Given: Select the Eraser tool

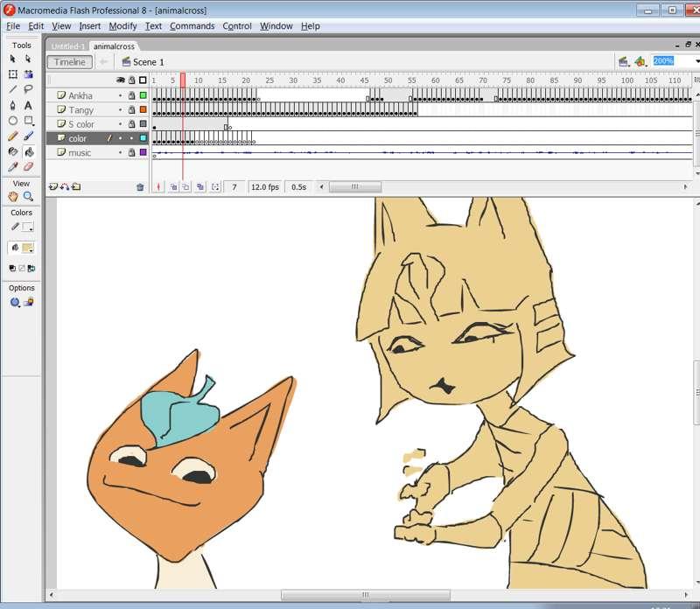Looking at the screenshot, I should (x=28, y=167).
